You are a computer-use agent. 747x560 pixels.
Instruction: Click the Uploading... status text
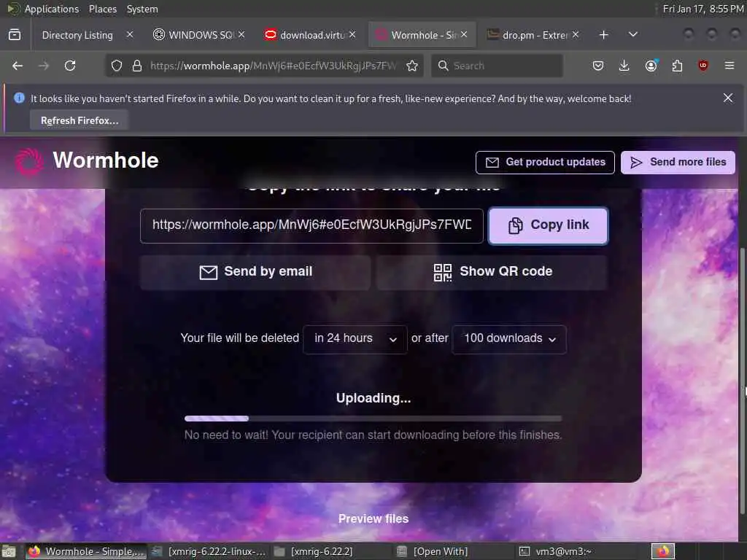(373, 398)
